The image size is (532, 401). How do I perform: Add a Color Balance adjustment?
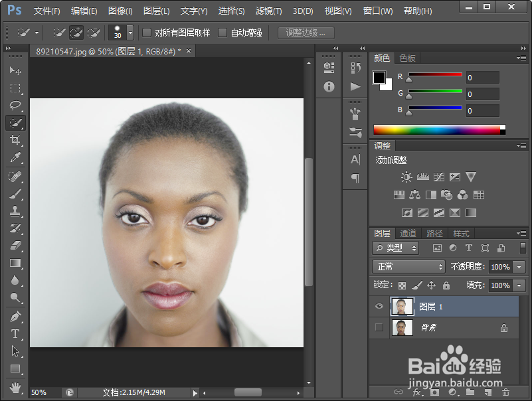point(414,195)
